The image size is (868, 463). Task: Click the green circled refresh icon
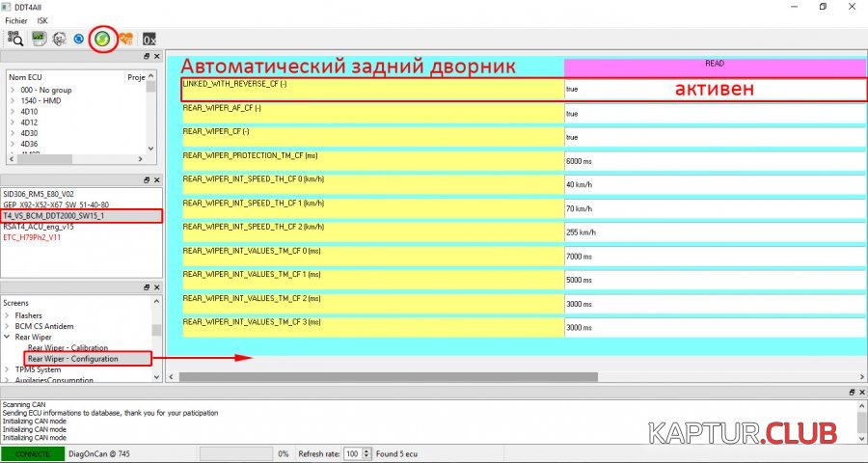point(101,40)
